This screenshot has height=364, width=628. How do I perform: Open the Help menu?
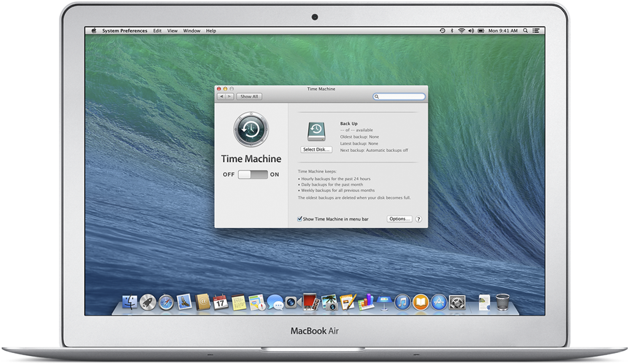click(x=211, y=31)
